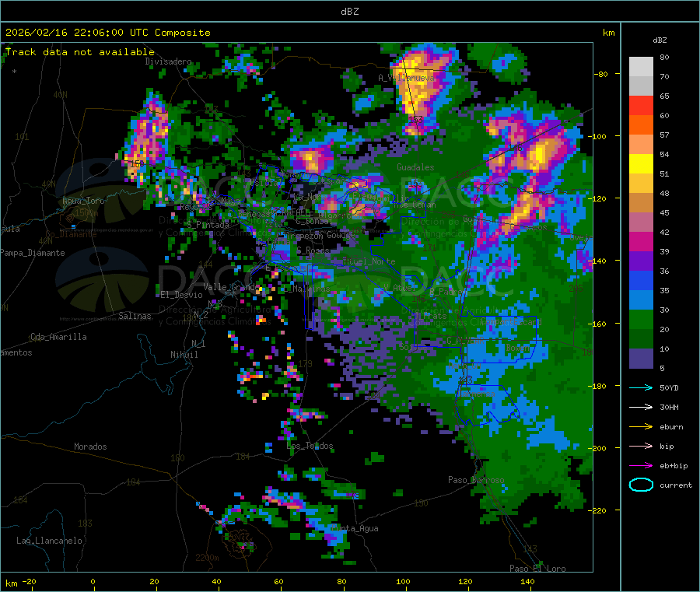The image size is (700, 592).
Task: Click the '30HM' legend label
Action: [669, 407]
